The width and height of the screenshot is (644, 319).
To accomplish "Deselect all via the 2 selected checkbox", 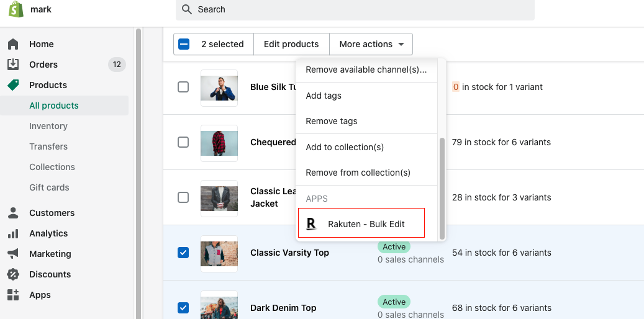I will tap(184, 44).
